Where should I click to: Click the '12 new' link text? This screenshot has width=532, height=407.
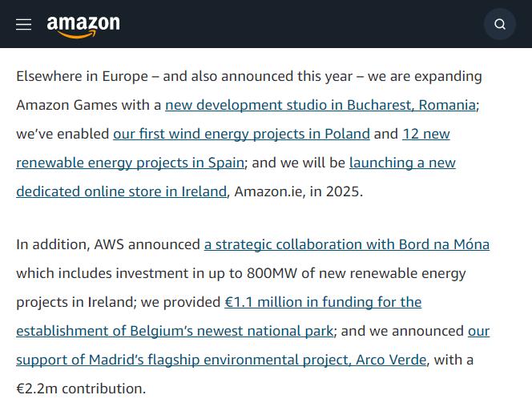click(x=426, y=134)
